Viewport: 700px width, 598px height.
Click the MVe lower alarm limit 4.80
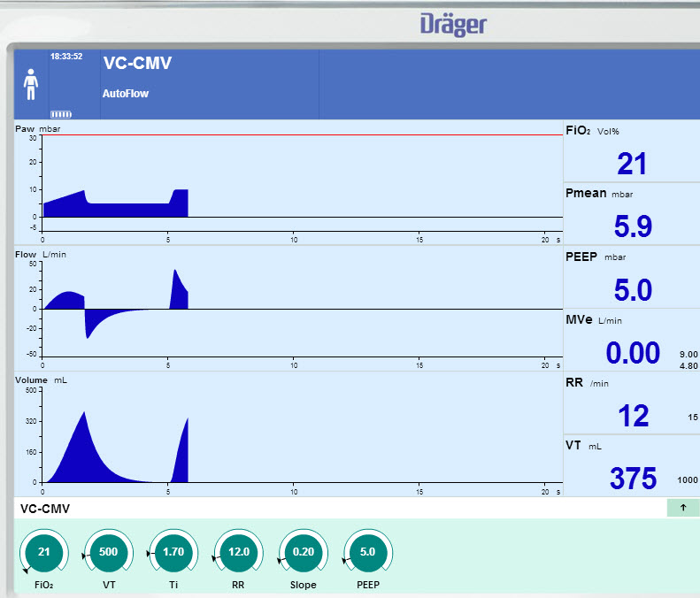pyautogui.click(x=688, y=366)
